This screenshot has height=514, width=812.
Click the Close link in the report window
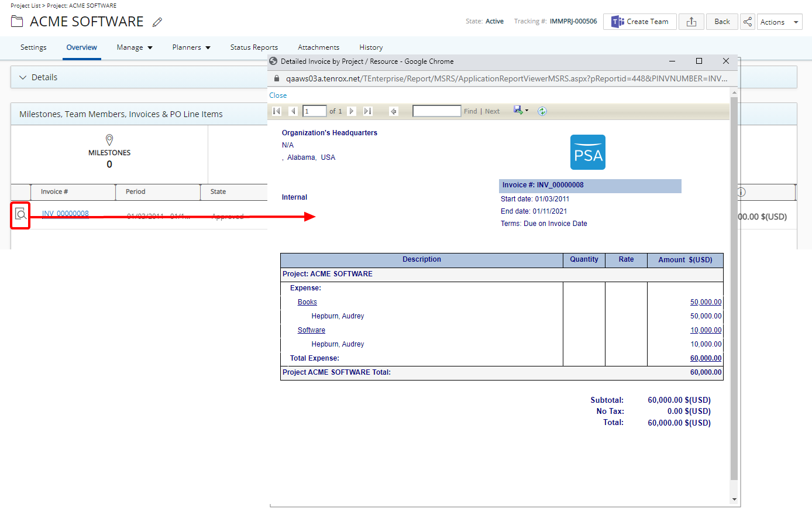point(278,95)
